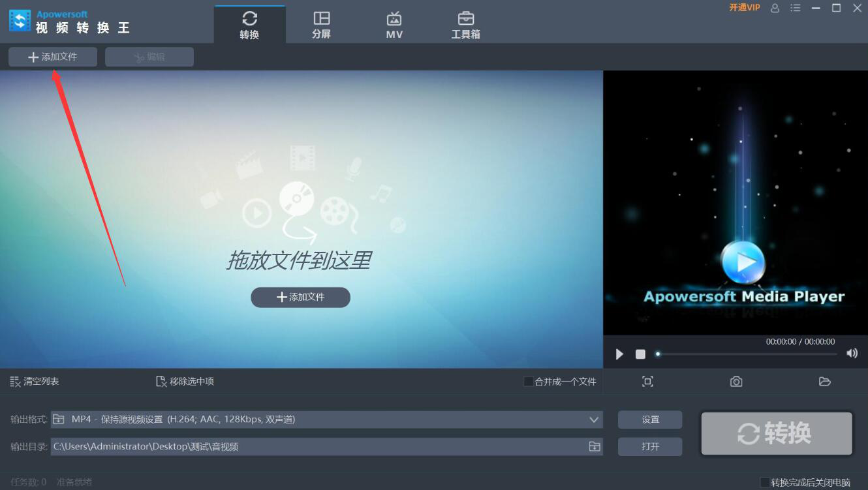Take a snapshot with the camera icon
The height and width of the screenshot is (490, 868).
click(x=736, y=382)
